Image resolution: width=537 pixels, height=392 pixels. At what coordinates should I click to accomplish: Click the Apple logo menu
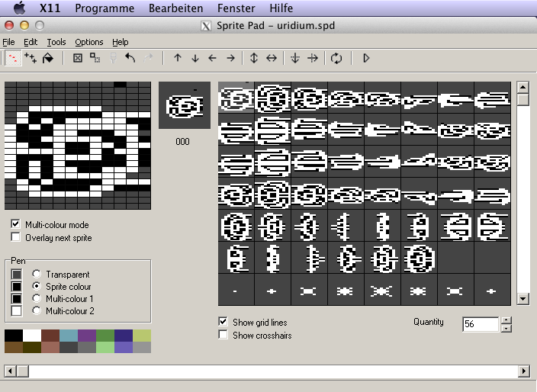point(19,8)
